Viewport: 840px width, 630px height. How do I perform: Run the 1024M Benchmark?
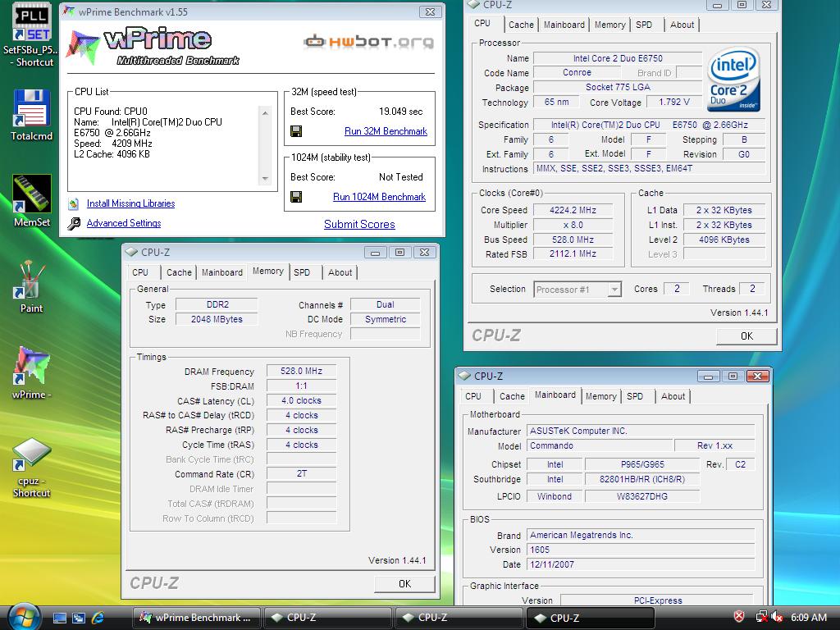click(379, 197)
